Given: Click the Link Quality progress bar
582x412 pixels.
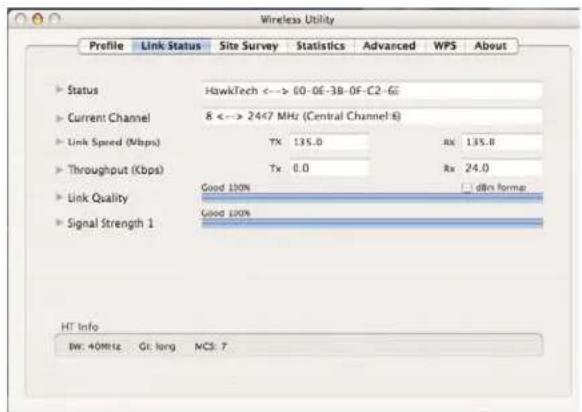Looking at the screenshot, I should [372, 198].
